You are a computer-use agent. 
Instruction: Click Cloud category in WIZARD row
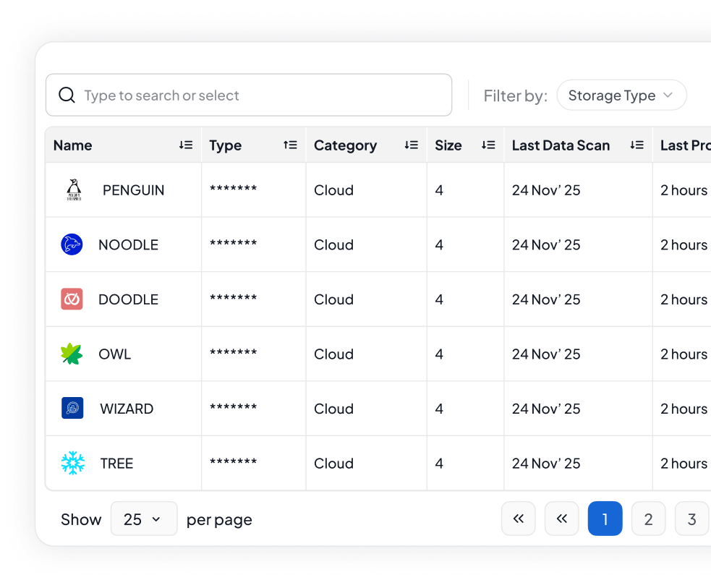pos(333,409)
